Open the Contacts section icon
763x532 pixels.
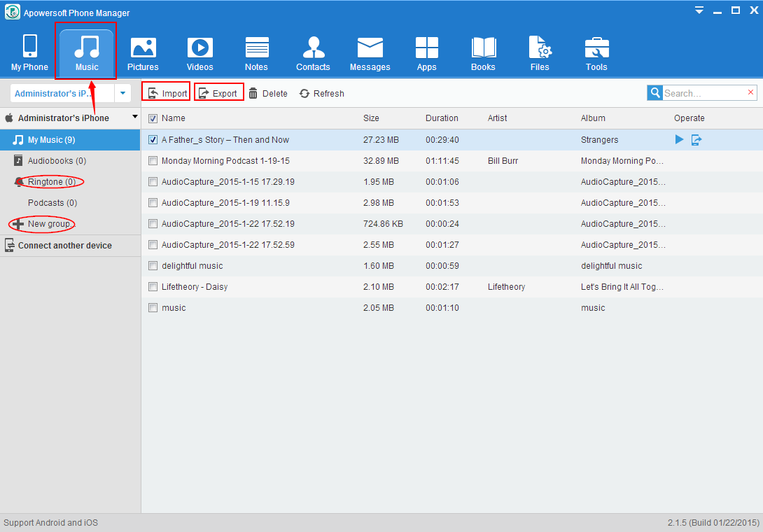pos(313,48)
